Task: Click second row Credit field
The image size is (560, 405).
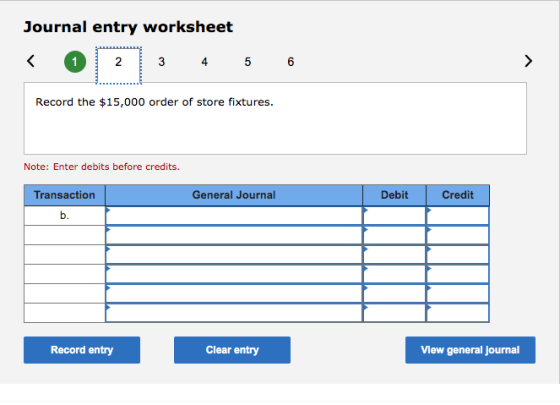Action: (458, 235)
